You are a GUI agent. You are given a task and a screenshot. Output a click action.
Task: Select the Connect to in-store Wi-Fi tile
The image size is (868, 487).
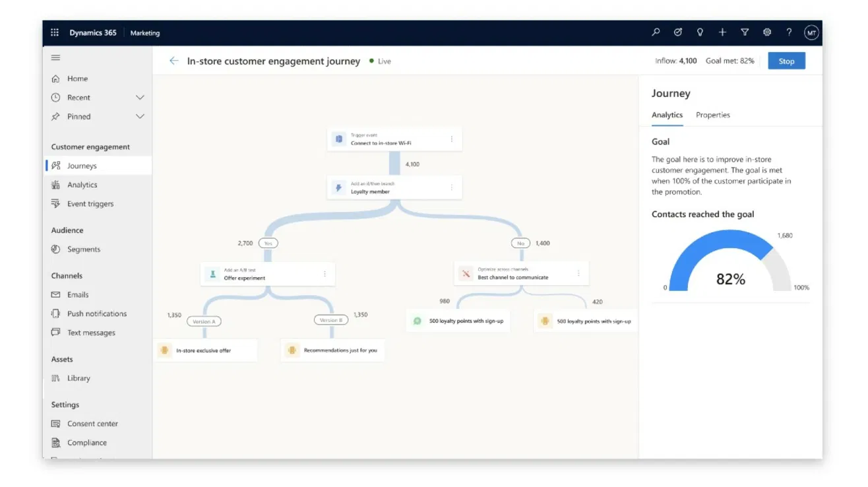click(394, 139)
